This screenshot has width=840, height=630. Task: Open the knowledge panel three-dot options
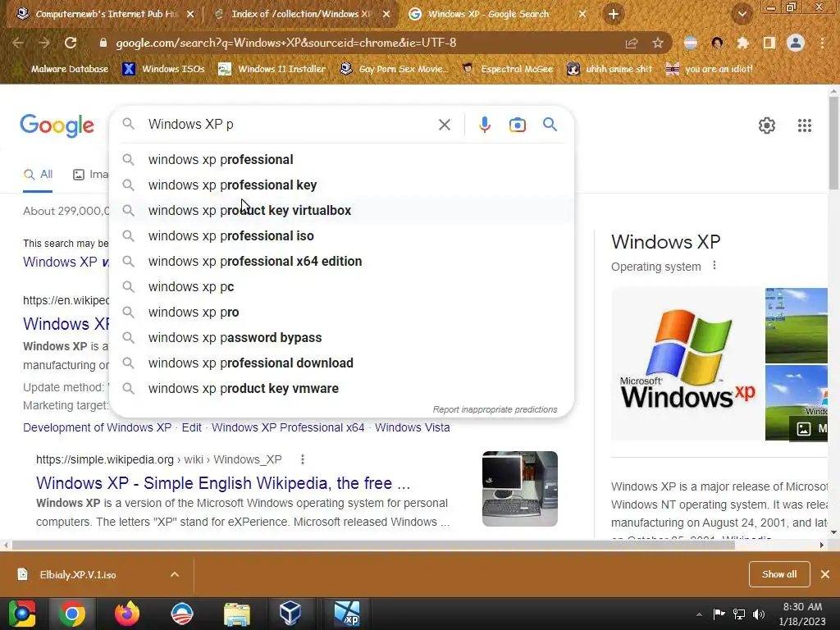click(714, 266)
